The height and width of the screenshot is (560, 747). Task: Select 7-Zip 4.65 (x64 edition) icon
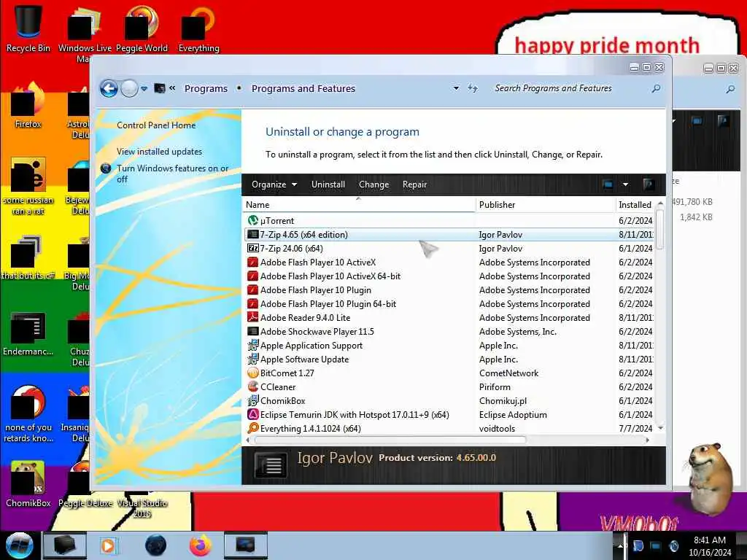tap(252, 234)
